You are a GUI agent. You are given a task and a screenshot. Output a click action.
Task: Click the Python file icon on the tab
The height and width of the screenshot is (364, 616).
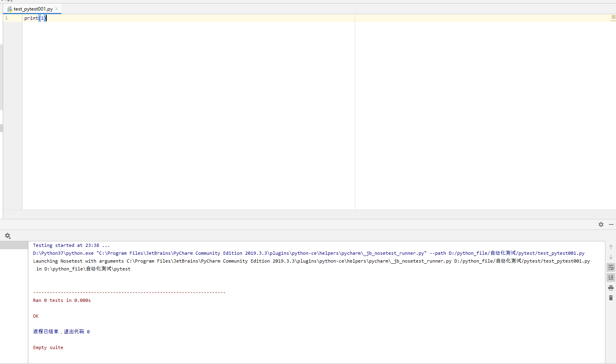tap(10, 9)
